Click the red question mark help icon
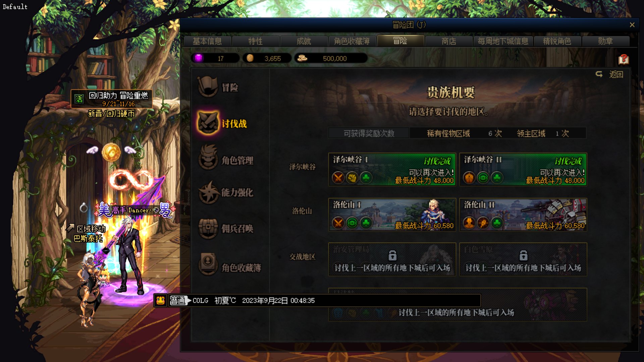The image size is (644, 362). (x=624, y=59)
